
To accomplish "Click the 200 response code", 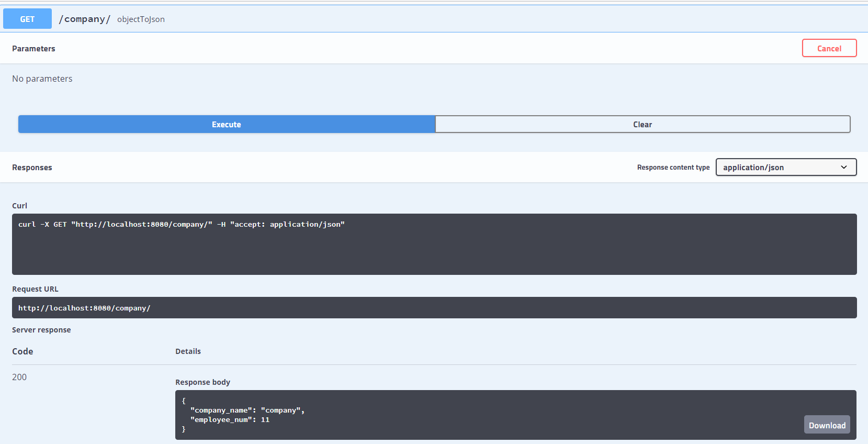I will (19, 377).
